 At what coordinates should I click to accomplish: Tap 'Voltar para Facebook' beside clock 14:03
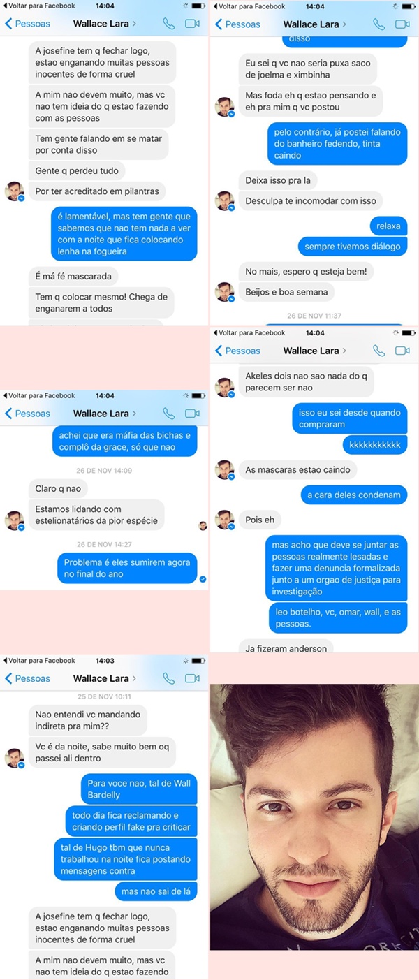point(39,660)
